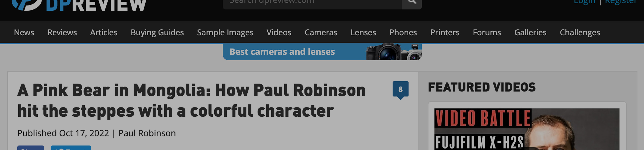The image size is (644, 150).
Task: Select Sample Images in the nav bar
Action: coord(225,32)
